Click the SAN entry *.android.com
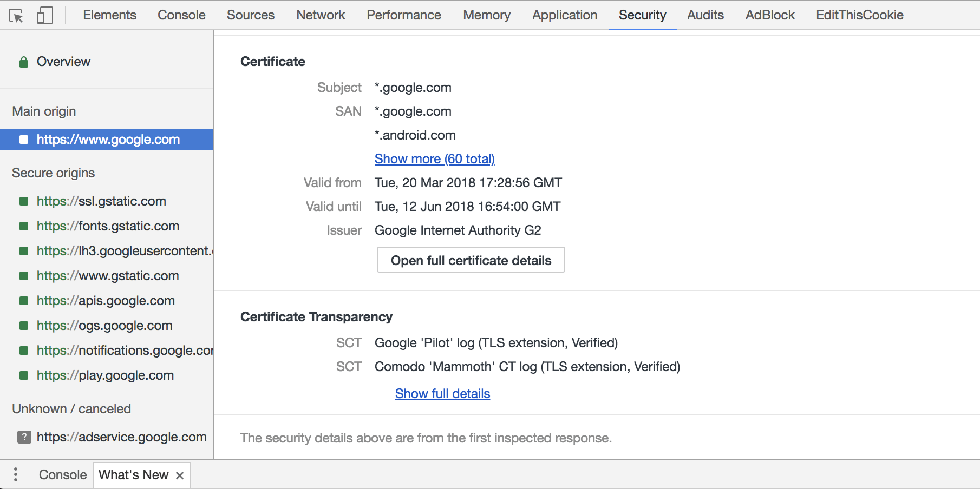This screenshot has height=489, width=980. point(415,135)
